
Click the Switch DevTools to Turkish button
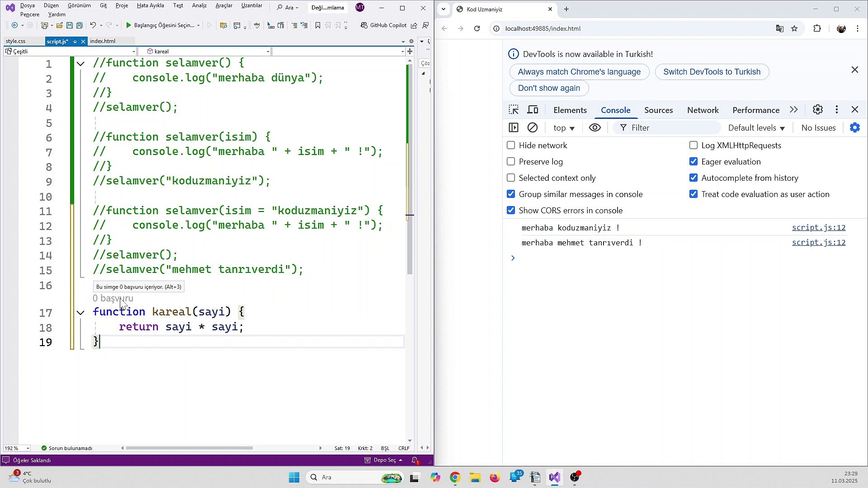[712, 71]
